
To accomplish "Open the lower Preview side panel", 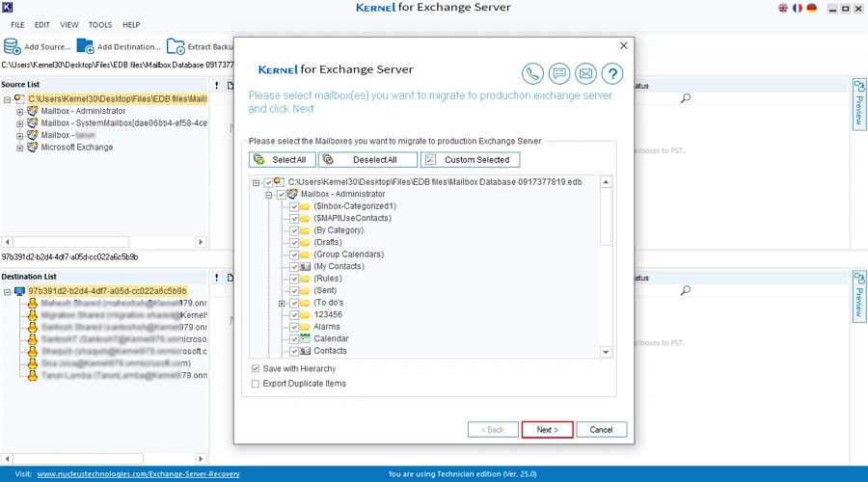I will click(858, 296).
